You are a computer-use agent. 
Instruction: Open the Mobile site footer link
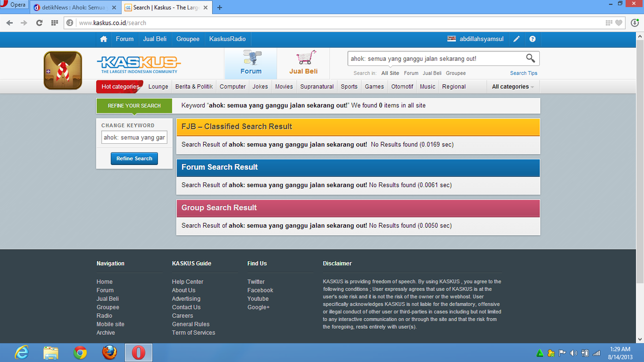(110, 324)
